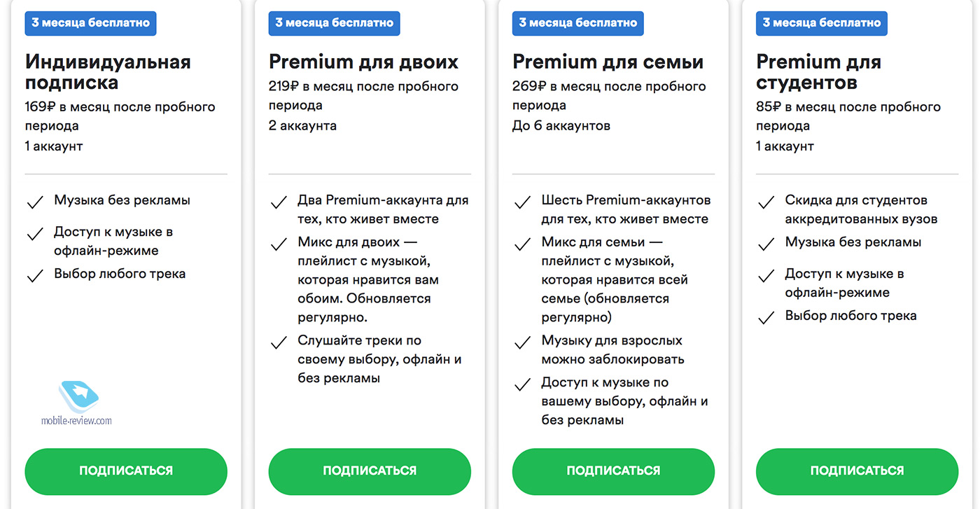Click checkmark next to Скидка для студентов feature
The image size is (980, 509).
[766, 203]
